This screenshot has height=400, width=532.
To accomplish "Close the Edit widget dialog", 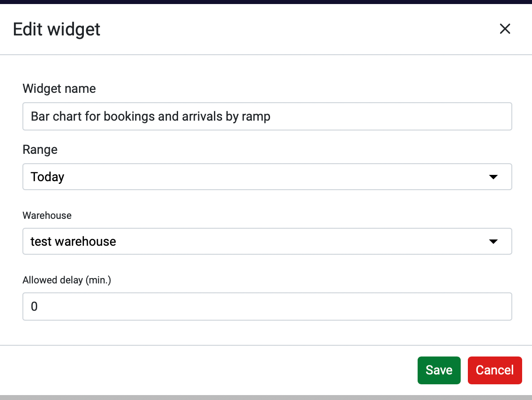I will coord(505,29).
